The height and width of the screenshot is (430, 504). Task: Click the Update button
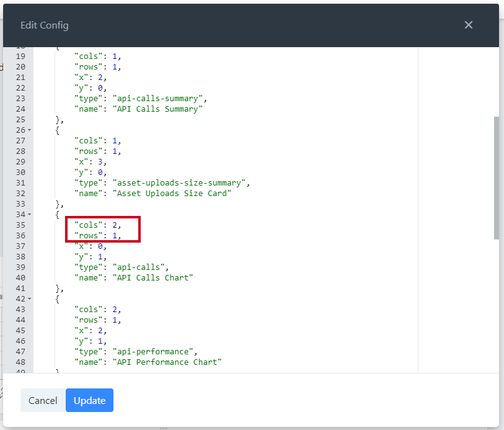pos(89,400)
